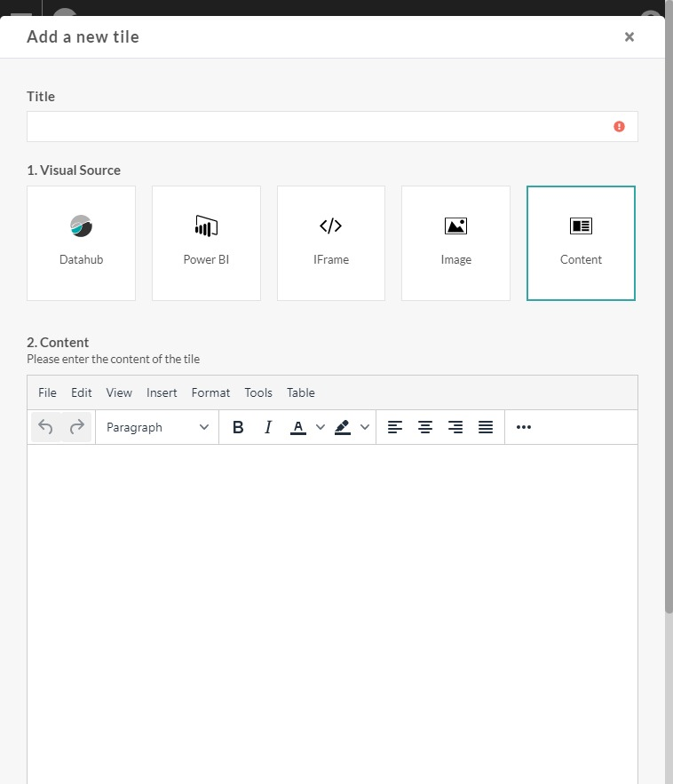Align text to the right

455,427
